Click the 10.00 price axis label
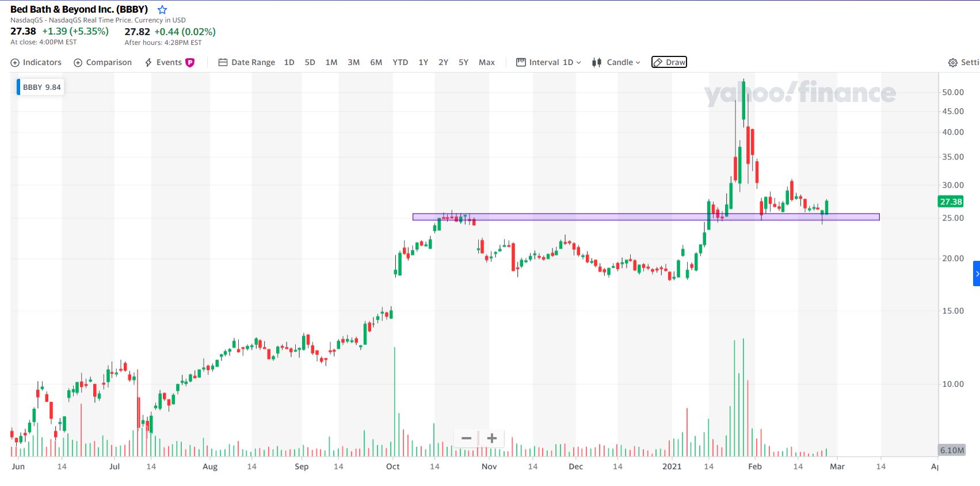The width and height of the screenshot is (980, 486). (952, 384)
